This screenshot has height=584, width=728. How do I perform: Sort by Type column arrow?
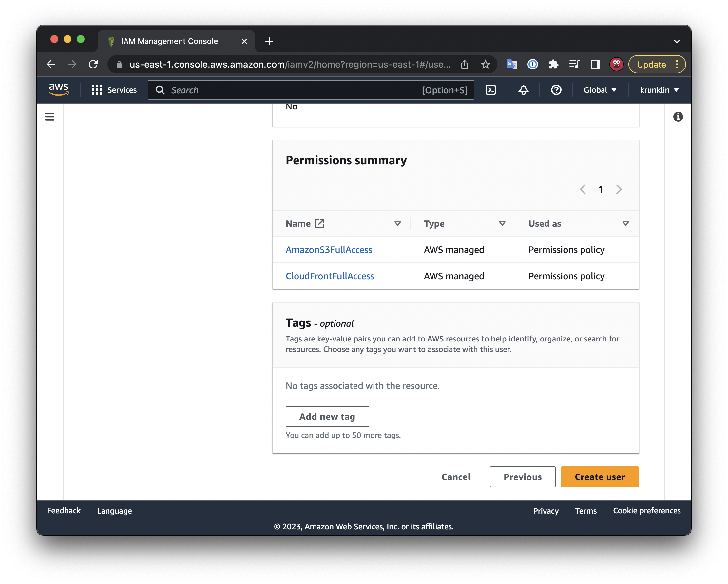click(x=502, y=224)
